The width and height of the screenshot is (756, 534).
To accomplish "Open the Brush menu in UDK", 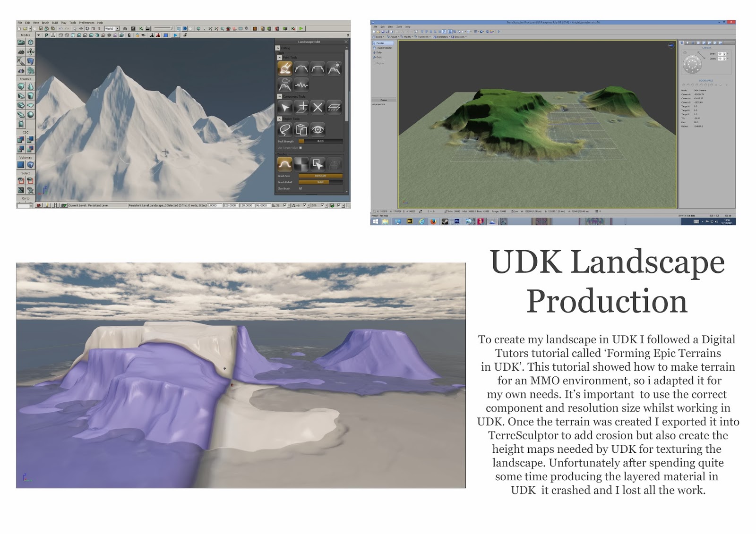I will (x=45, y=23).
